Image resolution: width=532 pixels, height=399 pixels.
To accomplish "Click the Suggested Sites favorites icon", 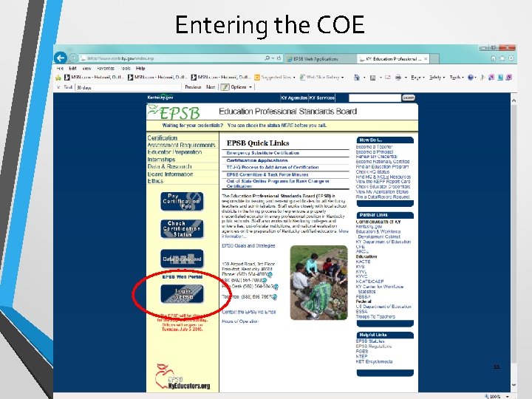I will (x=257, y=78).
